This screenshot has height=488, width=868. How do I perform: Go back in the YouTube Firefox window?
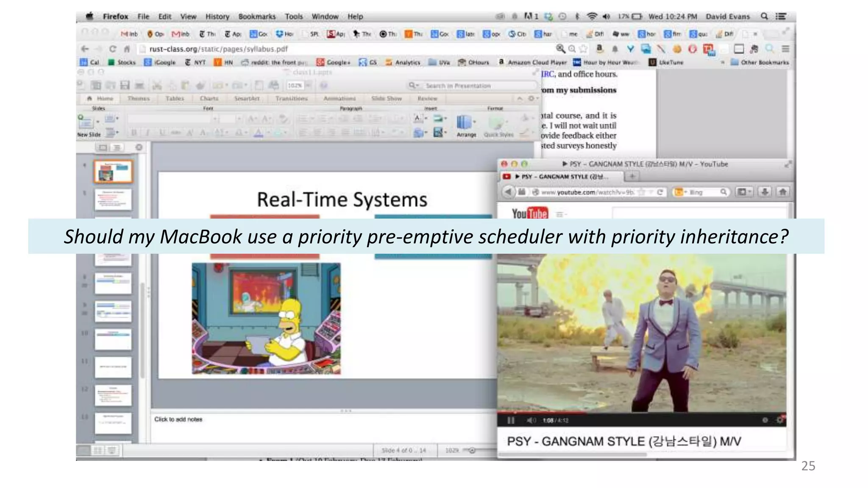508,192
